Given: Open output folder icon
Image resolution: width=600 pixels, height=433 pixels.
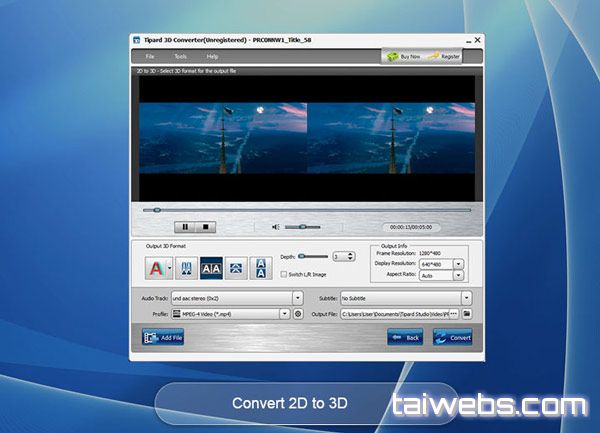Looking at the screenshot, I should (466, 314).
